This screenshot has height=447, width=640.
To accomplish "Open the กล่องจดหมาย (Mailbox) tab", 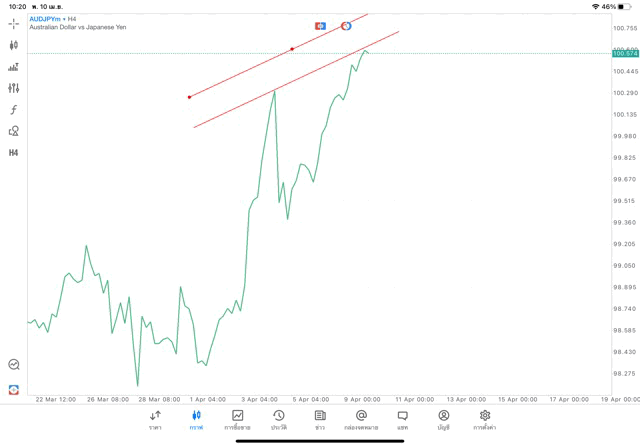I will point(361,420).
